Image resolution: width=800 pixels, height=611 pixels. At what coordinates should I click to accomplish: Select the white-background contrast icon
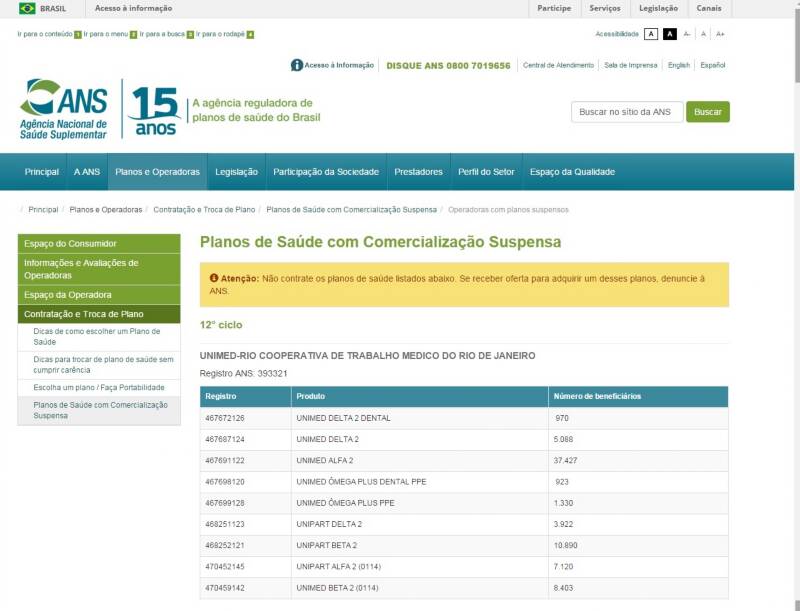coord(651,34)
